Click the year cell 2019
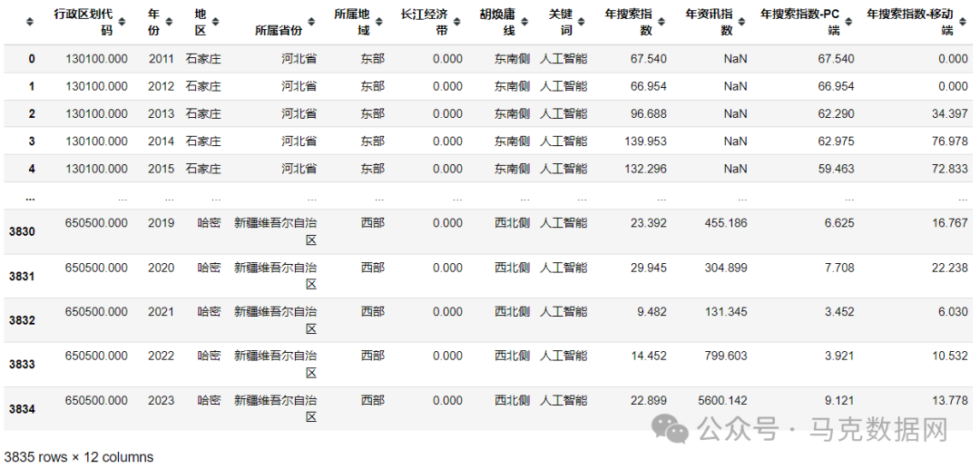The height and width of the screenshot is (469, 980). 162,223
